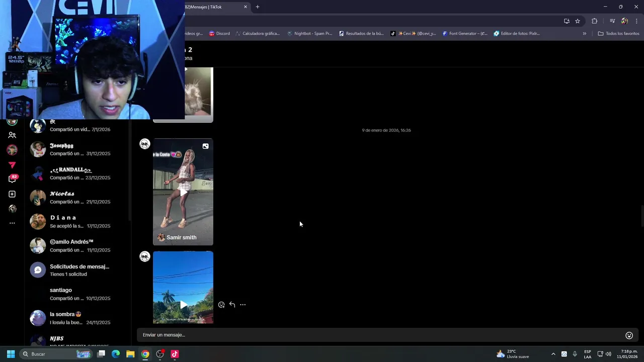The width and height of the screenshot is (644, 362).
Task: Open the Font Generator bookmark
Action: pyautogui.click(x=465, y=34)
